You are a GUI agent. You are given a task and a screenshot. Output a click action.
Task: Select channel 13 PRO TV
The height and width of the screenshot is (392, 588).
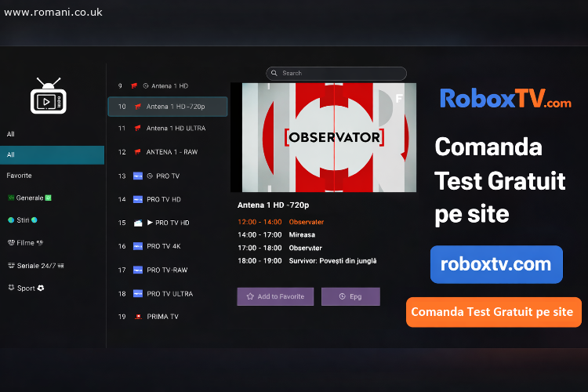tap(167, 176)
